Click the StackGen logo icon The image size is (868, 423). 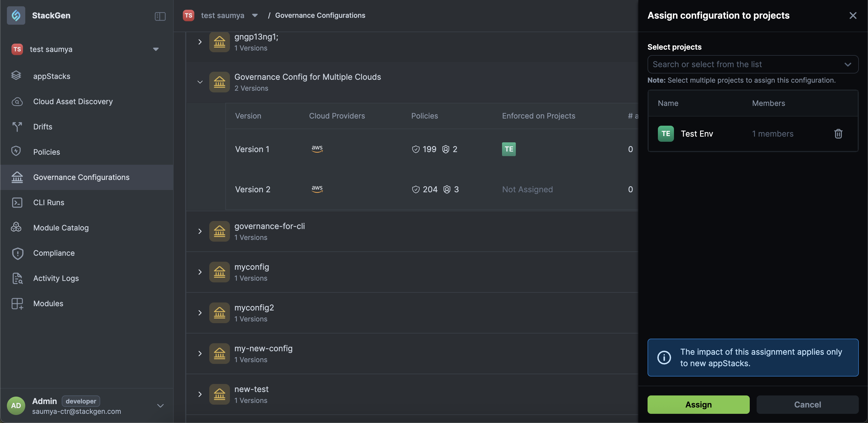tap(16, 15)
